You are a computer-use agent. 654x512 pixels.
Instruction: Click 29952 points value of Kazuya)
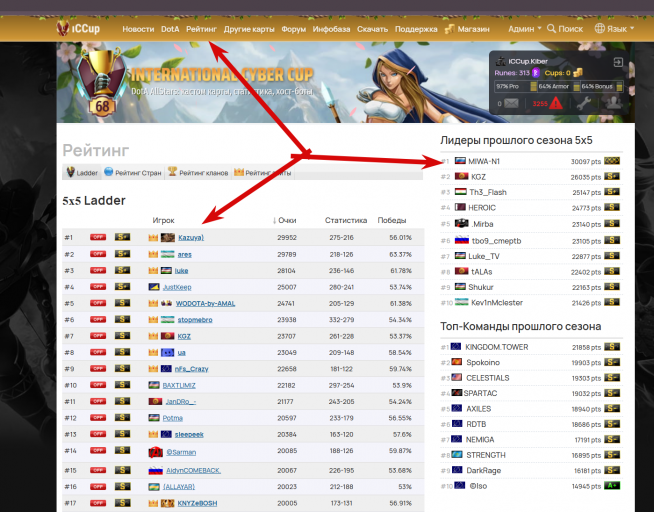point(287,238)
